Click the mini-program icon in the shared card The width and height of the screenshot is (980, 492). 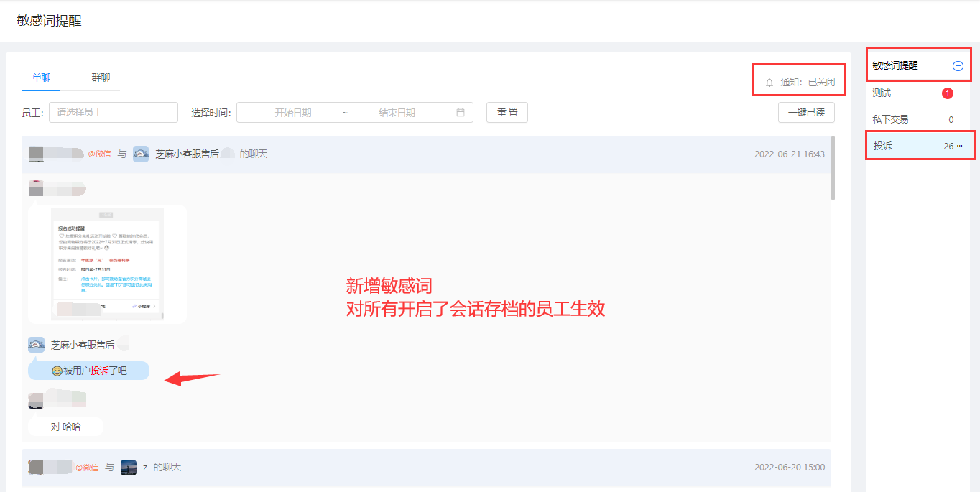point(134,307)
